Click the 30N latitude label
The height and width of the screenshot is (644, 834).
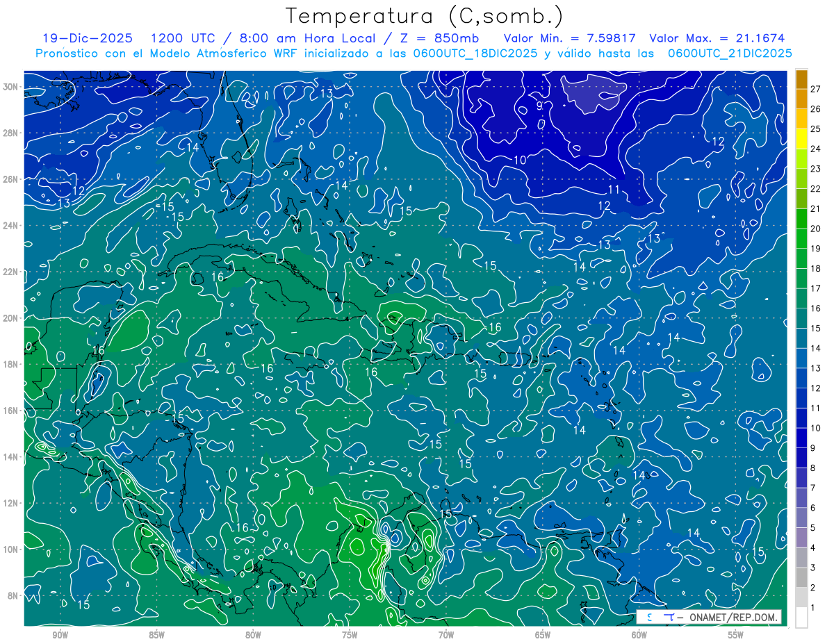click(x=10, y=86)
